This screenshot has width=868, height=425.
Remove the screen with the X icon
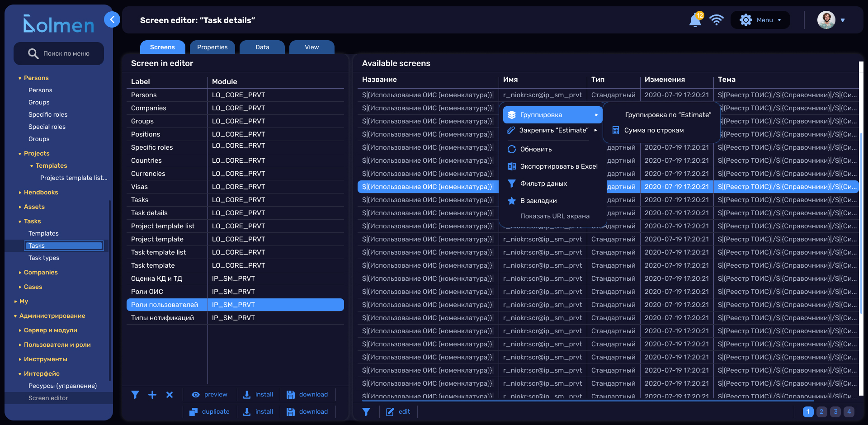tap(170, 395)
